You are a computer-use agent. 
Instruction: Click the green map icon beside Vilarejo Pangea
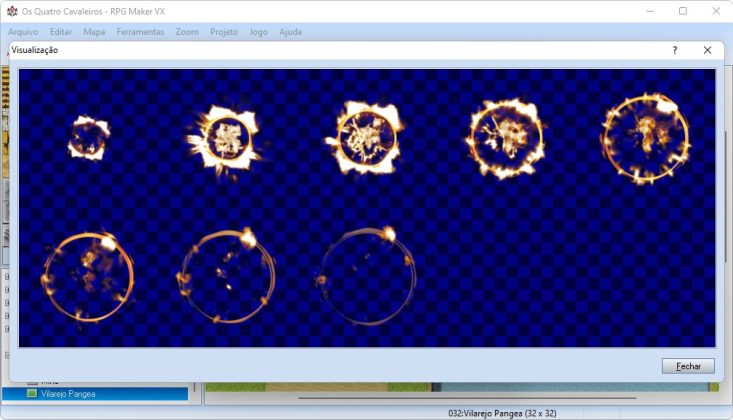click(32, 394)
